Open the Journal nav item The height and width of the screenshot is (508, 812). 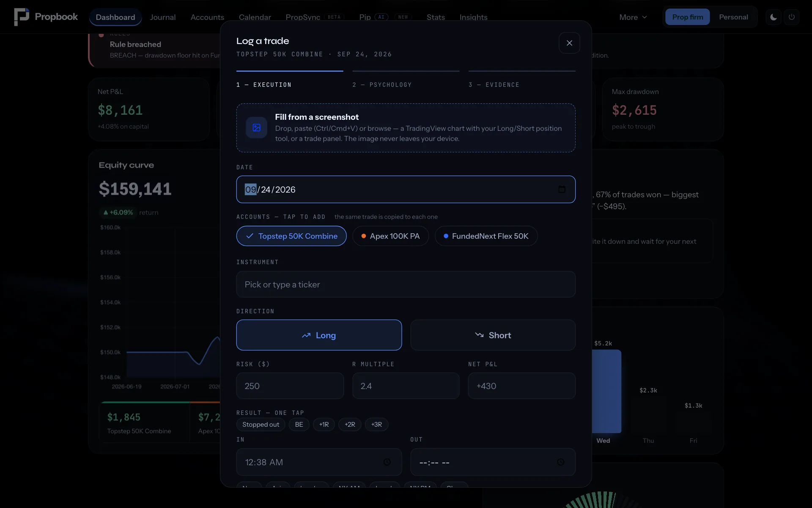pos(163,17)
